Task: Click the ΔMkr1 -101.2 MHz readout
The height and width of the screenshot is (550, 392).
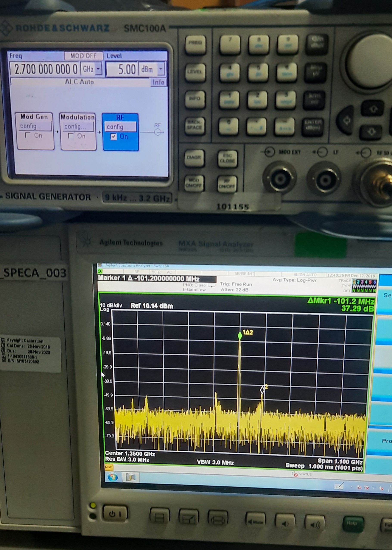Action: pyautogui.click(x=341, y=301)
